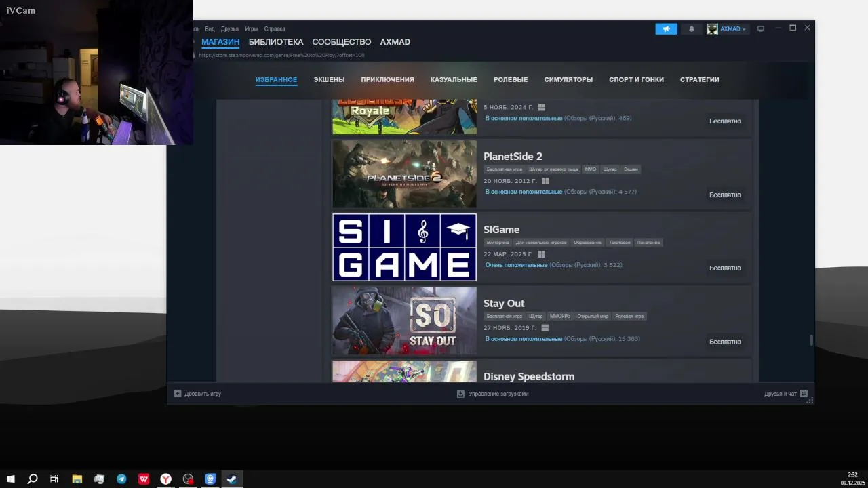The height and width of the screenshot is (488, 868).
Task: Click Windows platform icon on Stay Out row
Action: coord(545,327)
